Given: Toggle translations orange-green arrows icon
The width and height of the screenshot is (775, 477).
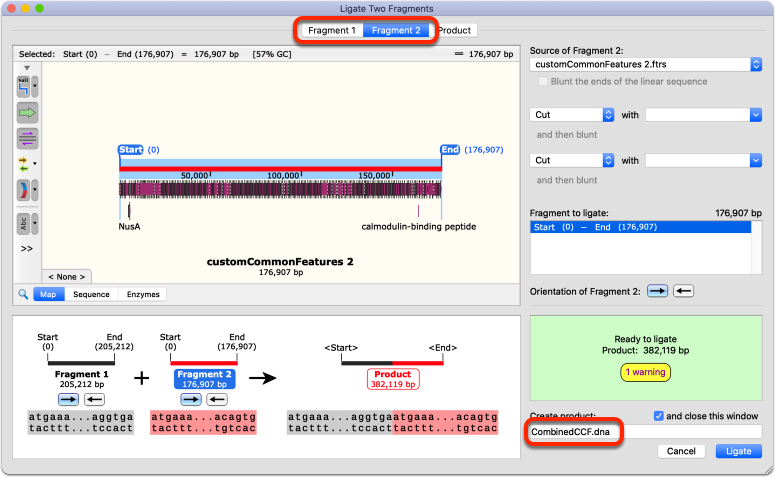Looking at the screenshot, I should (23, 164).
